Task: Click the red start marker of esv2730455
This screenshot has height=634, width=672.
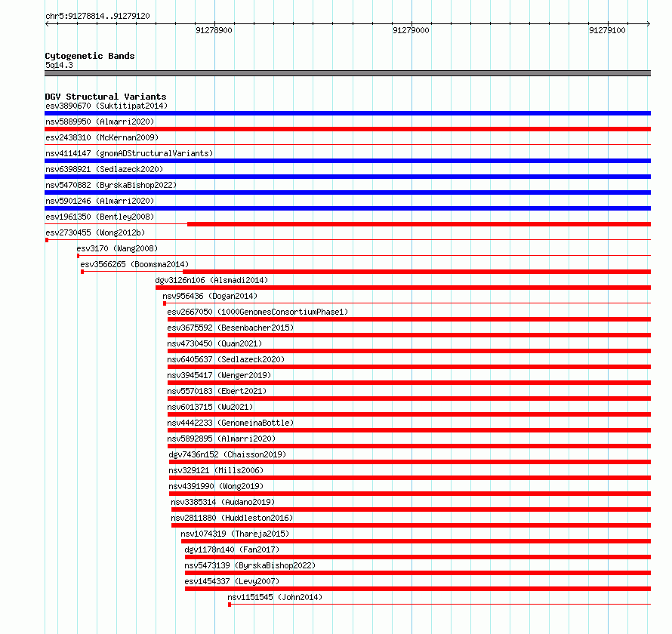Action: tap(47, 240)
